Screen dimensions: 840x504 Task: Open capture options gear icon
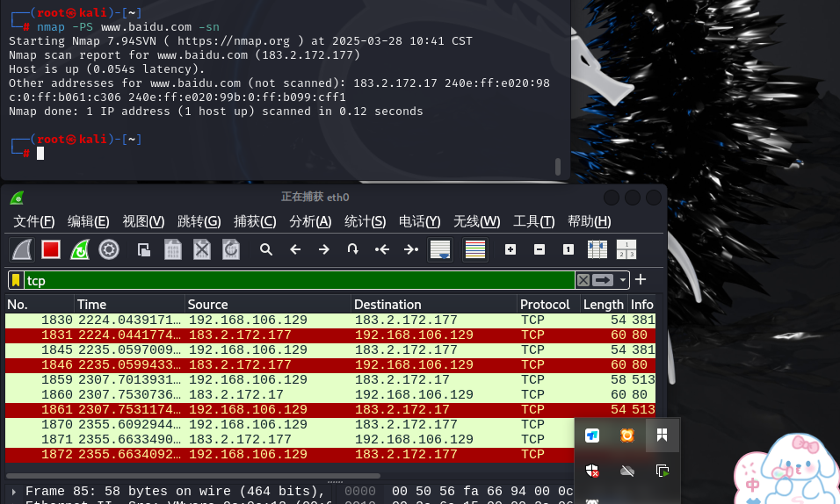pyautogui.click(x=109, y=249)
